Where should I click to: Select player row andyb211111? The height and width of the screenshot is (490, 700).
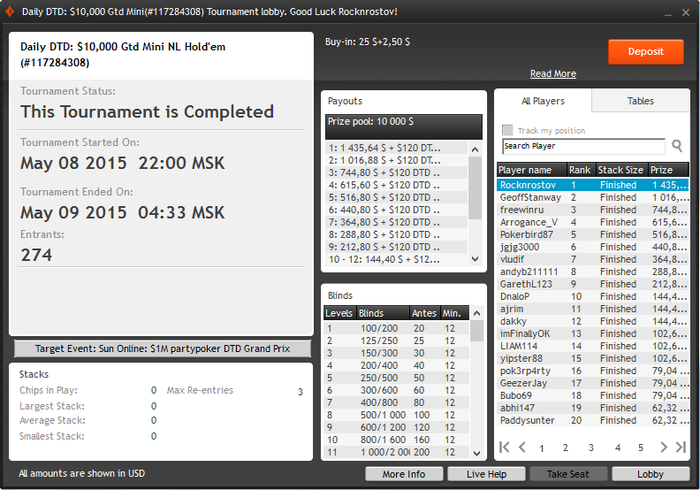[592, 272]
